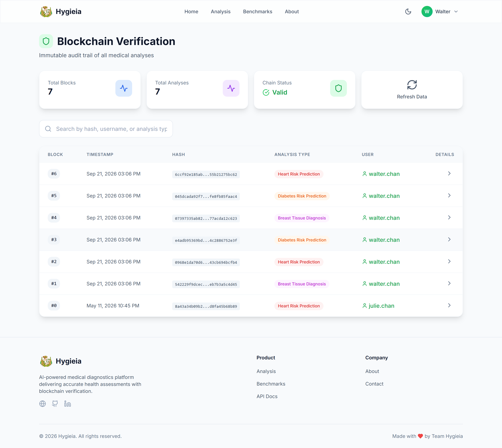Click user icon in block #5 row

[x=364, y=196]
